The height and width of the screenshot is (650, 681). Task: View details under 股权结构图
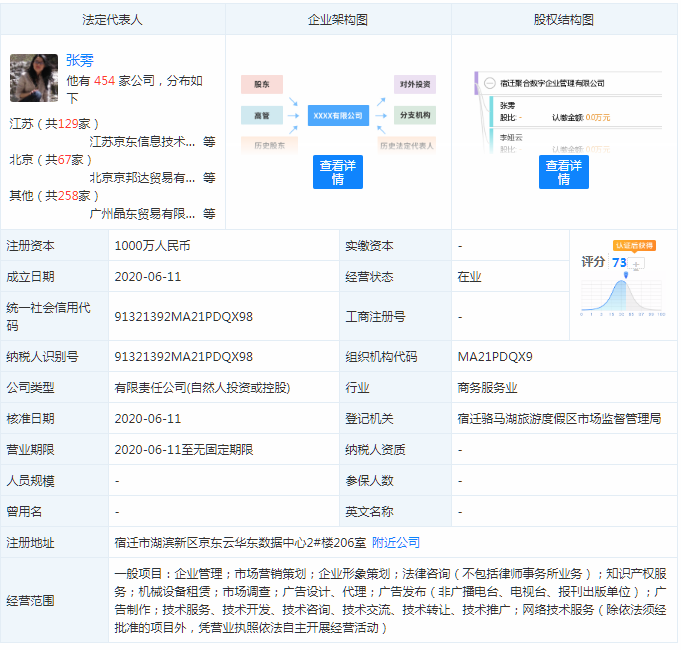[564, 172]
